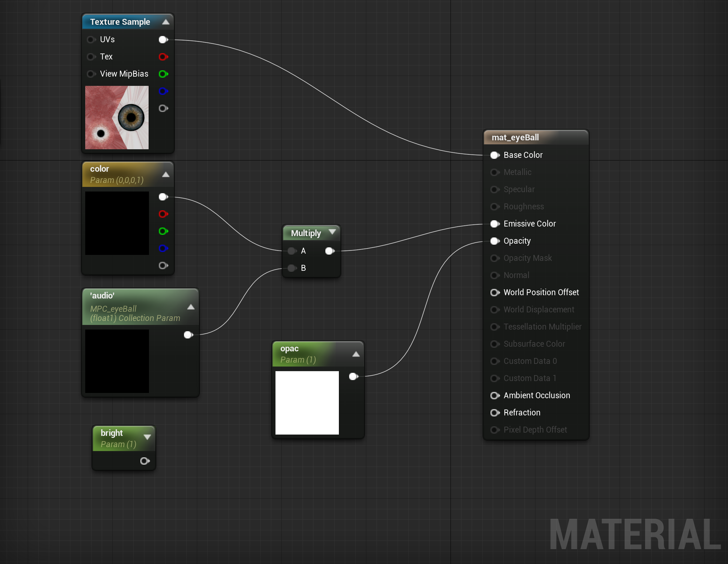This screenshot has height=564, width=728.
Task: Click the blue channel pin on Texture Sample
Action: [163, 91]
